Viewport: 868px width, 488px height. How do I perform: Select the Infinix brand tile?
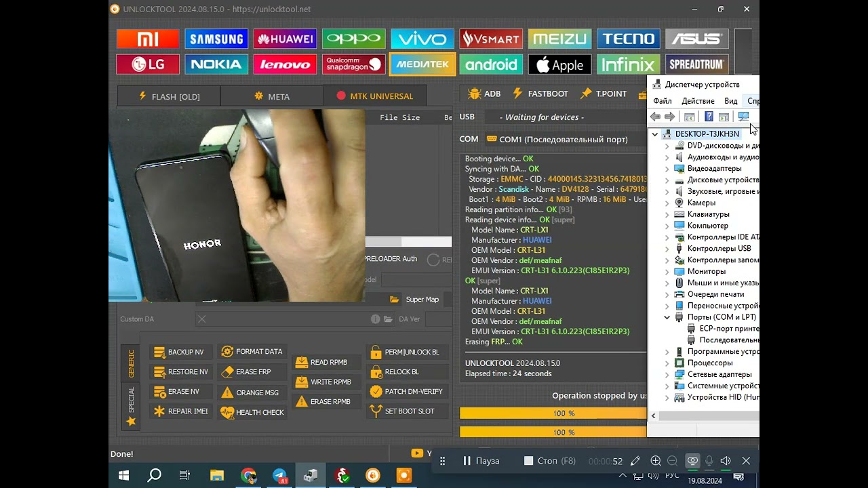coord(628,64)
